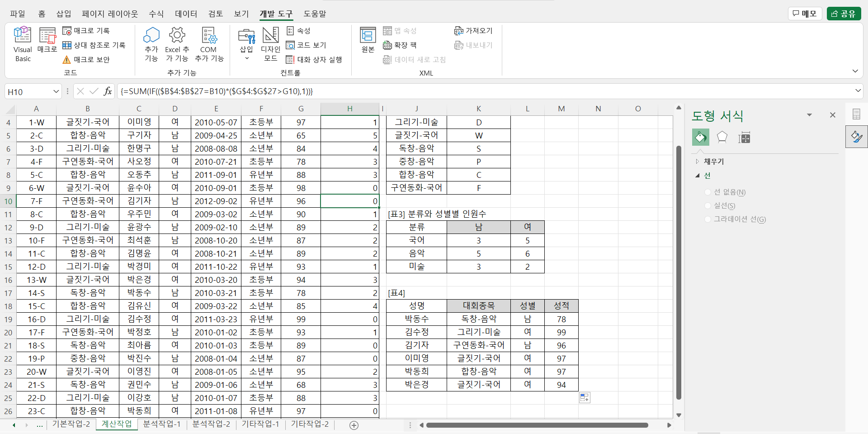Viewport: 868px width, 434px height.
Task: Click the 메모 comments button
Action: coord(805,14)
